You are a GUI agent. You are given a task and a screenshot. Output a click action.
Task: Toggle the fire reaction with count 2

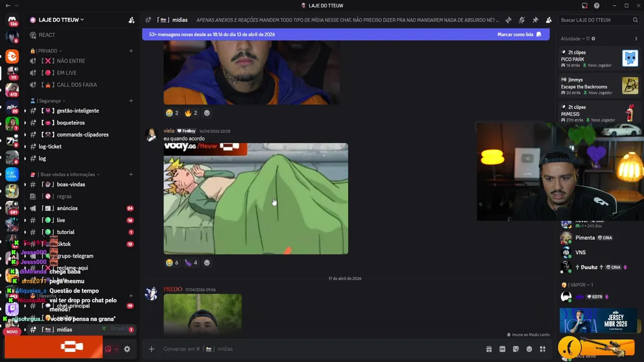[x=191, y=113]
